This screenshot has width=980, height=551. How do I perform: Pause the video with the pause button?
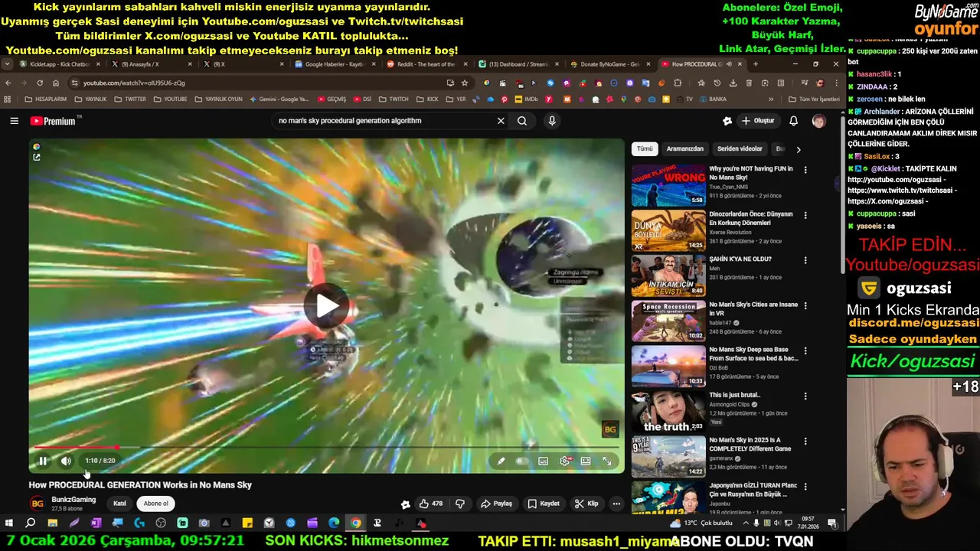coord(43,461)
